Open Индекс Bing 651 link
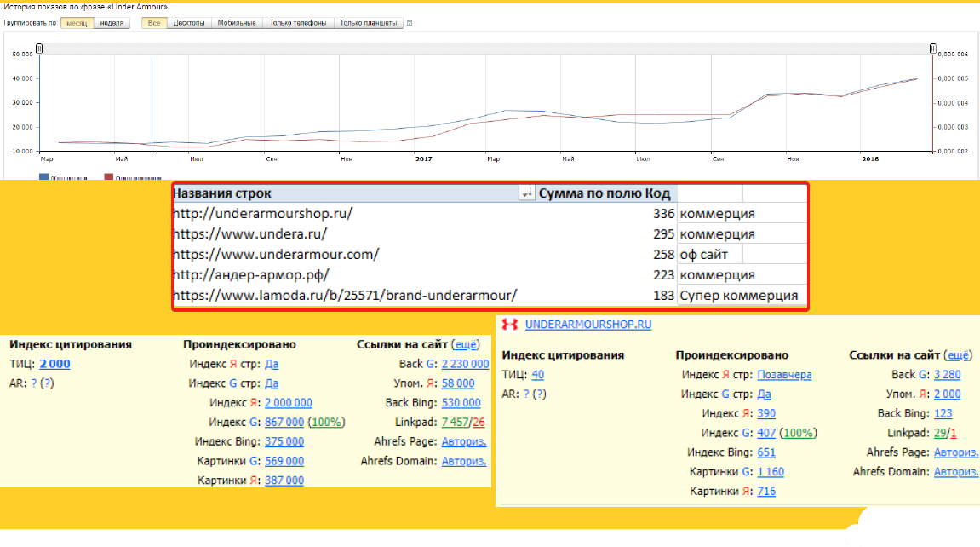 tap(766, 452)
